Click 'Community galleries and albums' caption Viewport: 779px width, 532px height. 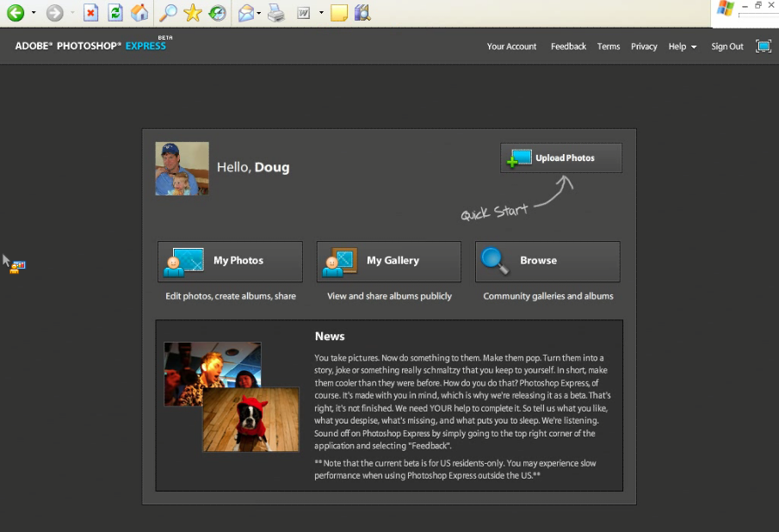(x=548, y=296)
